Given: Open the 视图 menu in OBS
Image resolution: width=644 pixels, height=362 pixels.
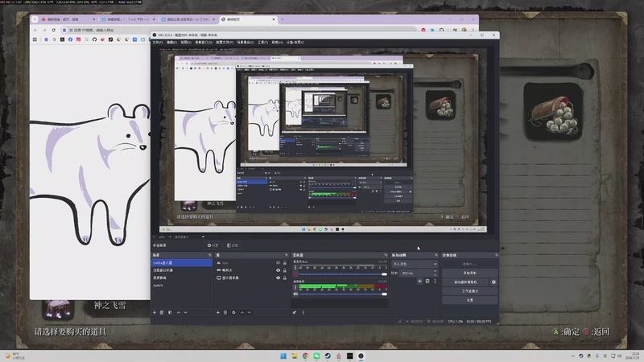Looking at the screenshot, I should click(186, 43).
